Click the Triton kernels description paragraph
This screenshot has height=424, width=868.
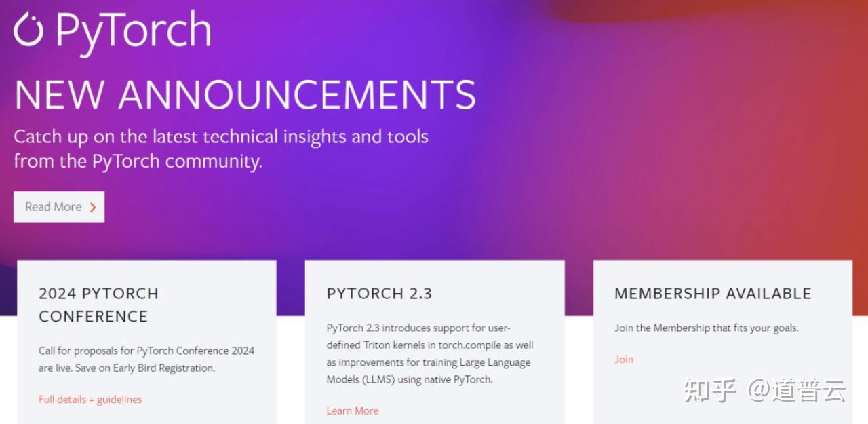430,353
